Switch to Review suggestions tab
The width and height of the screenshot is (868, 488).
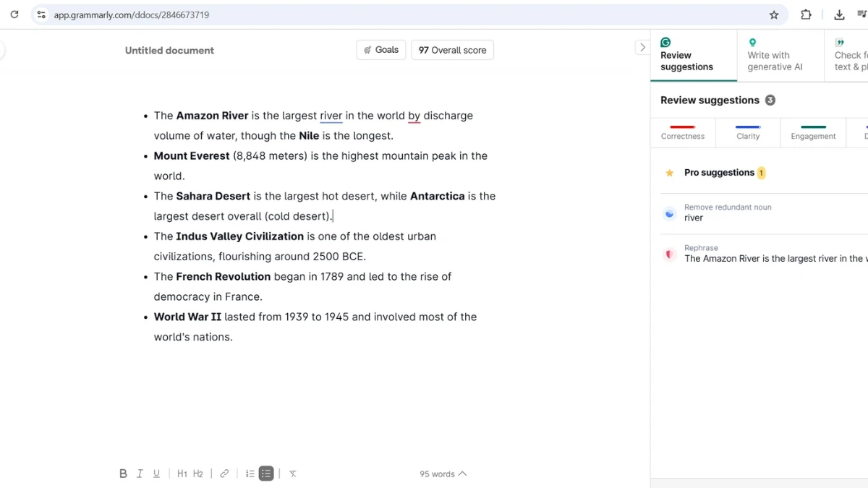tap(694, 56)
